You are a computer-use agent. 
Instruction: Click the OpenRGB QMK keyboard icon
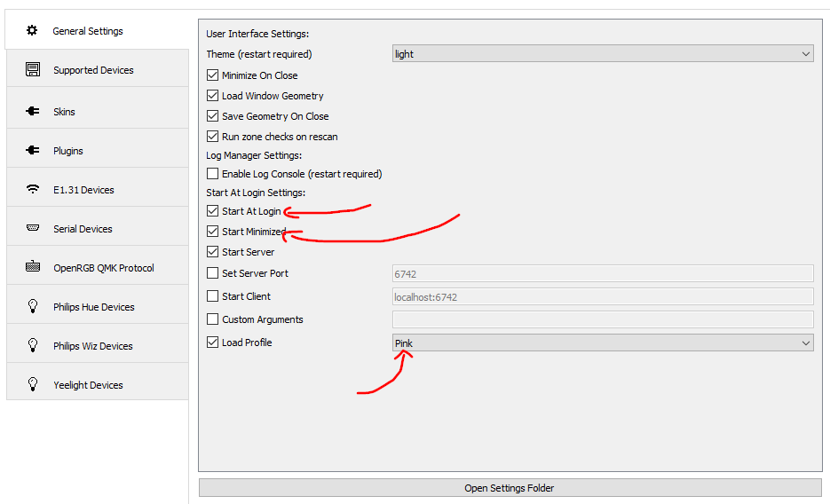tap(33, 268)
